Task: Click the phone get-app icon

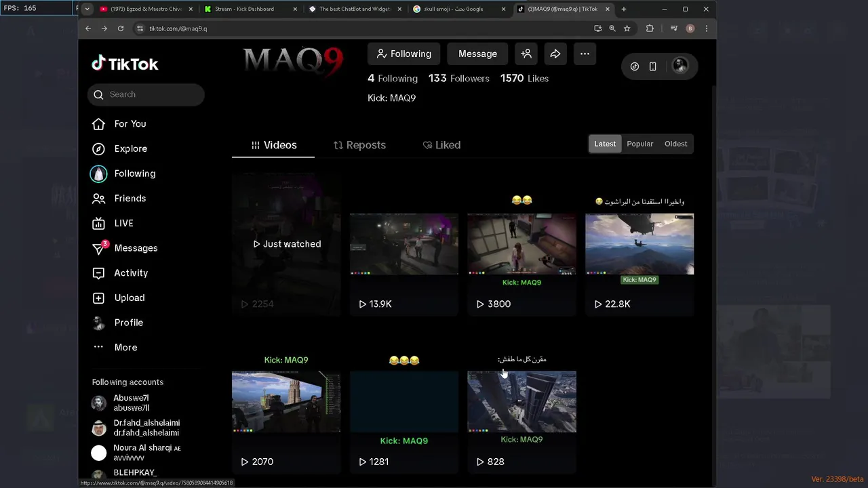Action: pos(652,66)
